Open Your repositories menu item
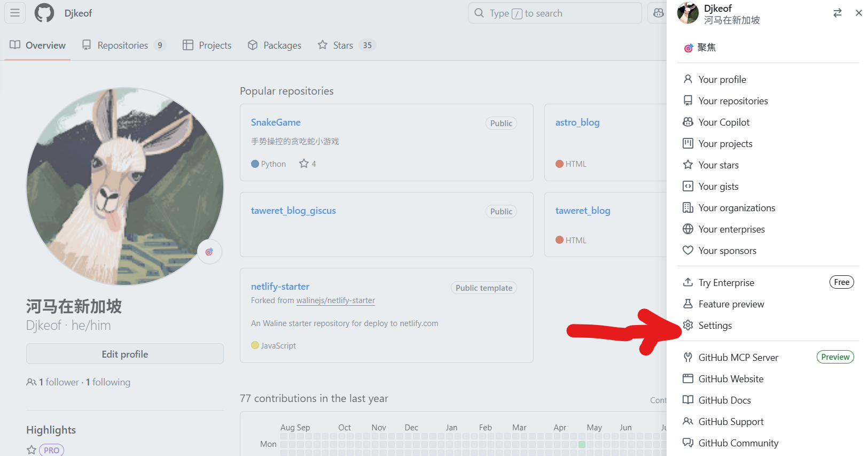 click(768, 101)
